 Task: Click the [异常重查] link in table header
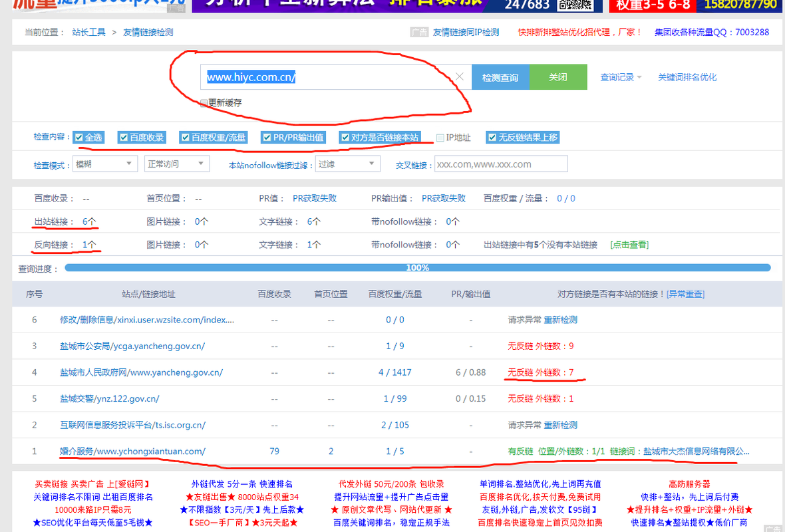[x=685, y=295]
